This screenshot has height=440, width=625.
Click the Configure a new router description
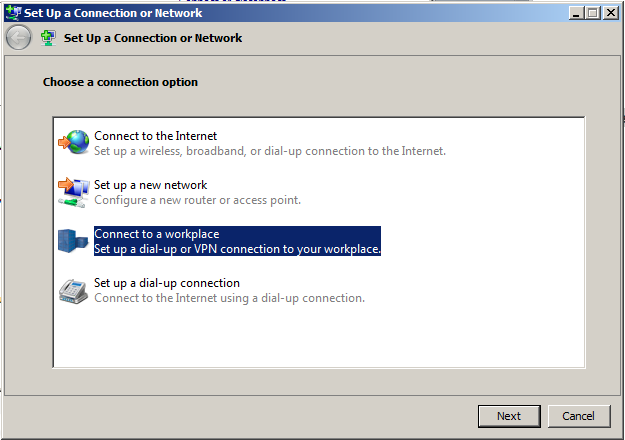tap(197, 200)
